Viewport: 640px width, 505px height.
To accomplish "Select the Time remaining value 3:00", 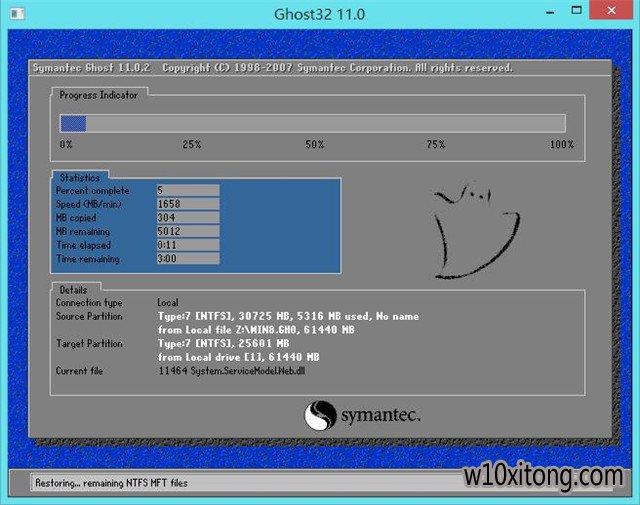I will (x=188, y=258).
